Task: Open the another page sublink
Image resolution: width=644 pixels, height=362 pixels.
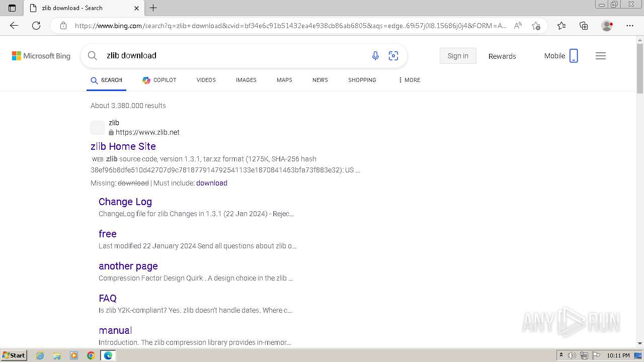Action: pyautogui.click(x=128, y=266)
